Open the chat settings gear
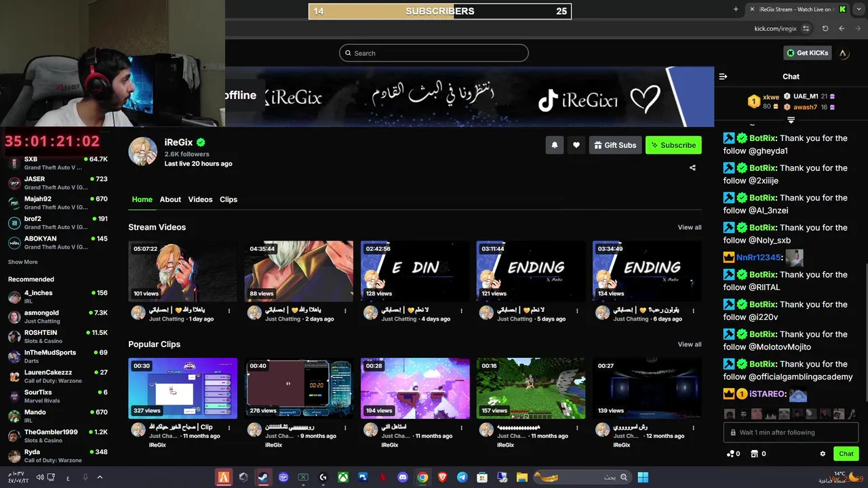 (x=823, y=453)
